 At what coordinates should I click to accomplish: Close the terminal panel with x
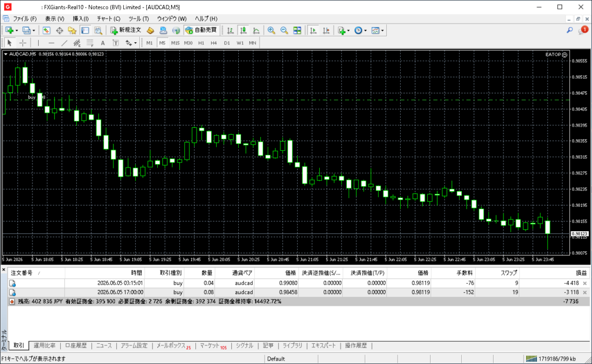point(3,269)
